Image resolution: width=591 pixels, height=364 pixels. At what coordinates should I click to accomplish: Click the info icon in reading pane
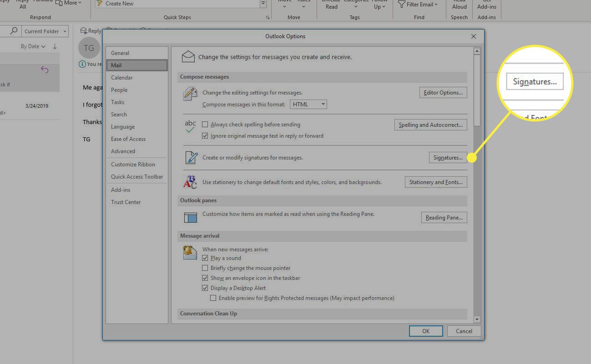click(x=82, y=64)
